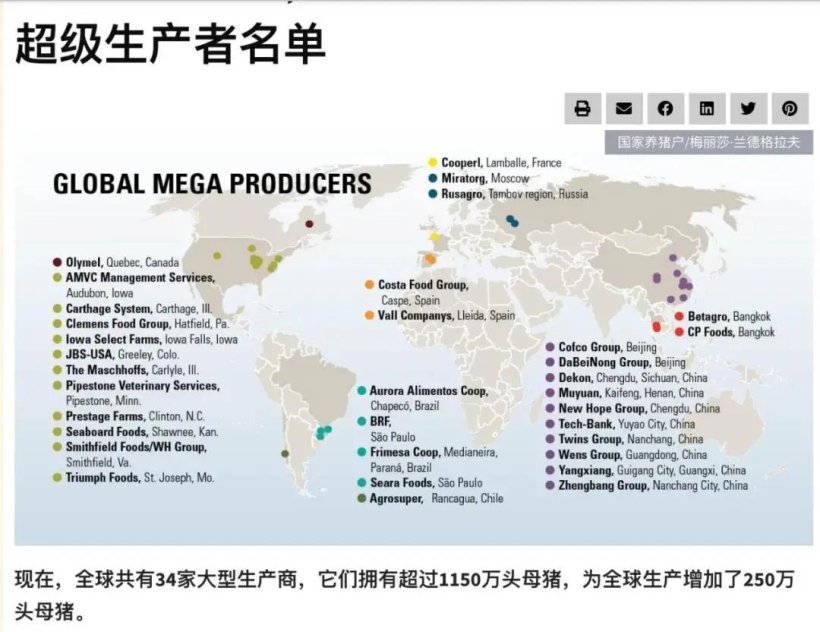Click the Miratorg, Moscow entry
Viewport: 820px width, 632px height.
click(x=479, y=178)
